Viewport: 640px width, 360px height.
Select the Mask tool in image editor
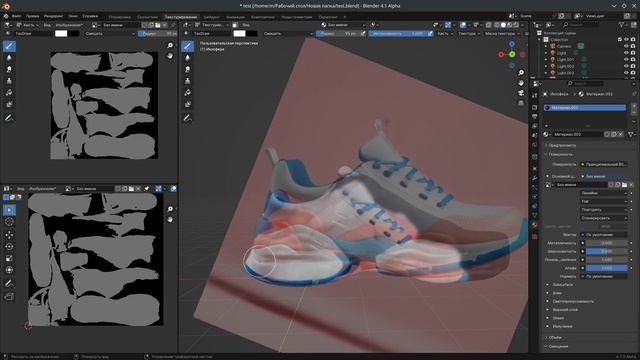click(9, 104)
